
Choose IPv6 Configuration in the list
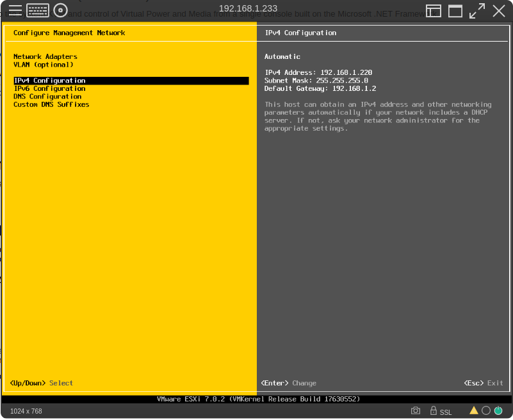coord(49,88)
